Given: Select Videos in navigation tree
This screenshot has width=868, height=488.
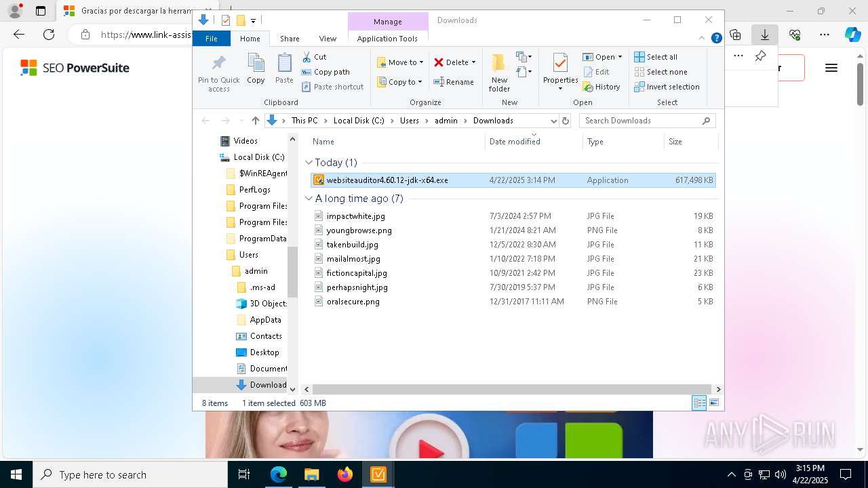Looking at the screenshot, I should tap(239, 141).
